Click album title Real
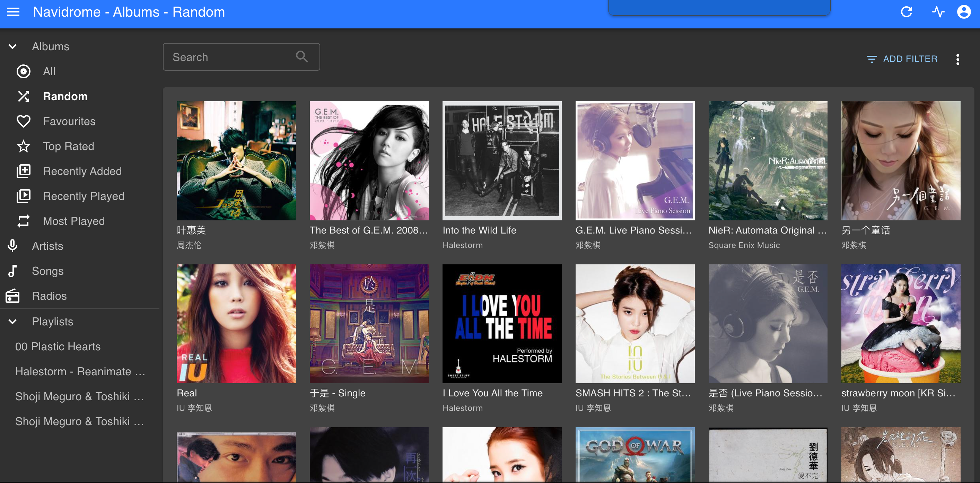 click(187, 393)
